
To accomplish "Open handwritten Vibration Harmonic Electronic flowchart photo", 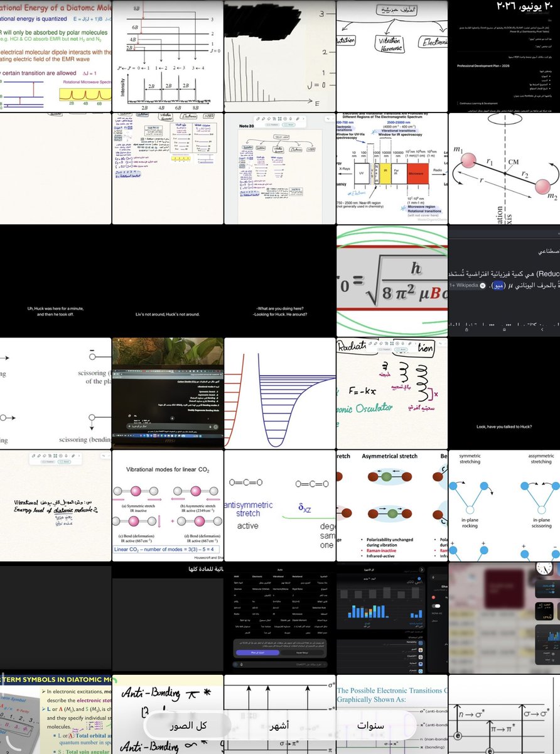I will point(392,56).
